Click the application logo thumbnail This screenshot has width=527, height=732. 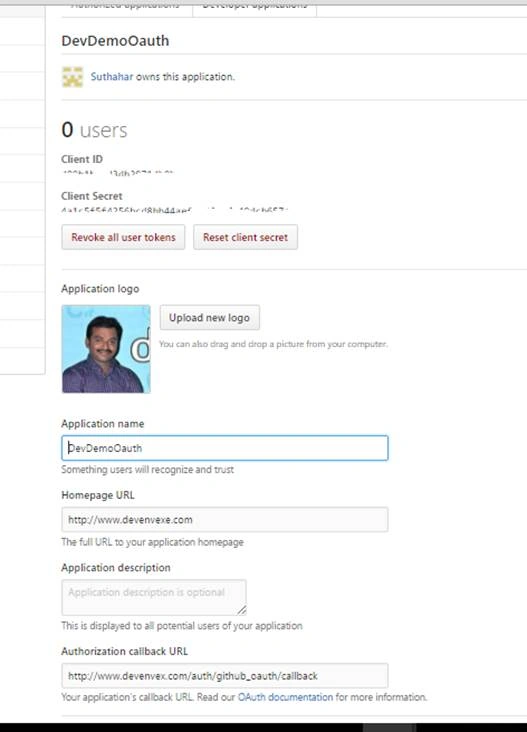106,349
